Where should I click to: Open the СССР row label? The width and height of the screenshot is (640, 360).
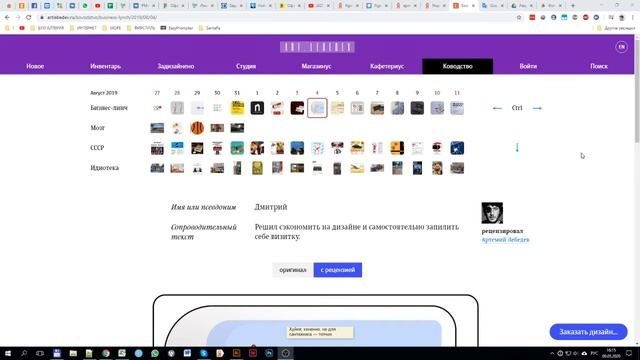coord(97,148)
